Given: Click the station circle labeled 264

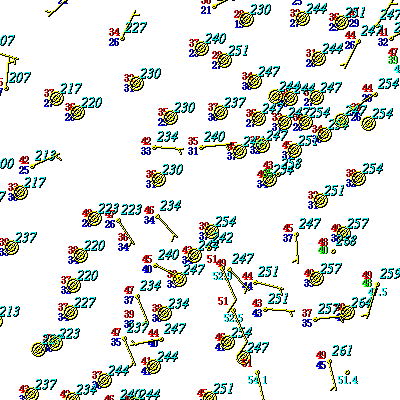Looking at the screenshot, I should (x=347, y=312).
